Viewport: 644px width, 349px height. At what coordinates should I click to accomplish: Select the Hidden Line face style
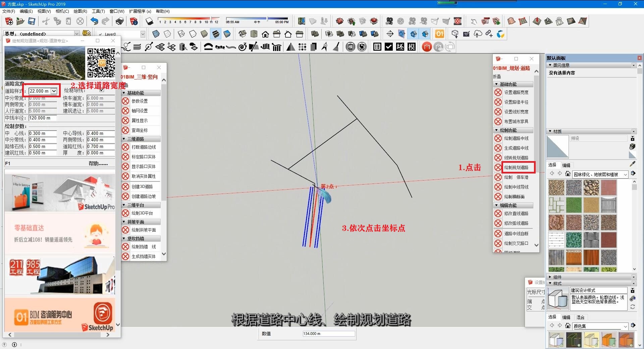click(193, 34)
